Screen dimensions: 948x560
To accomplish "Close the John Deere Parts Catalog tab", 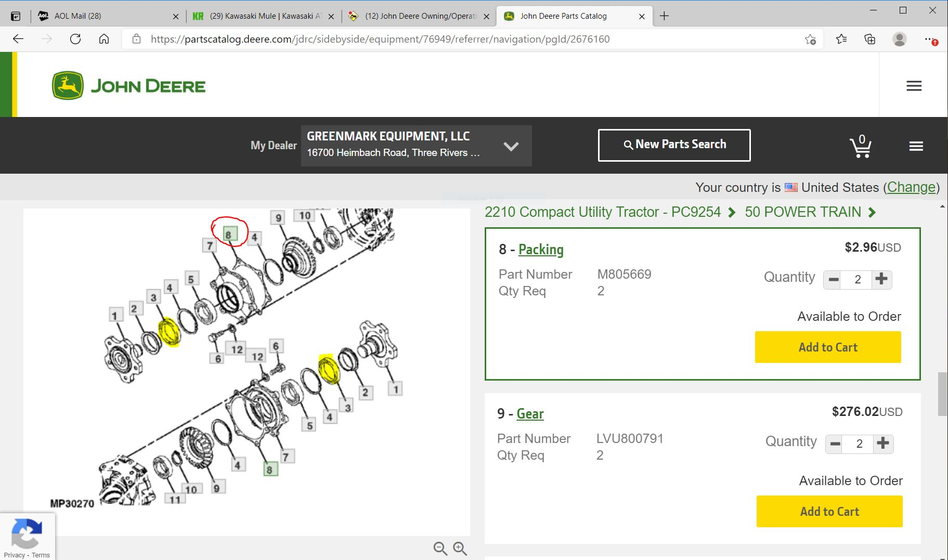I will (x=642, y=16).
